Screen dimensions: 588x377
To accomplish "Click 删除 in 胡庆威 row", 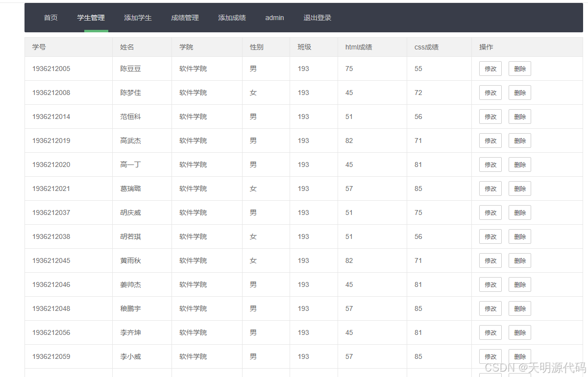I will (520, 212).
